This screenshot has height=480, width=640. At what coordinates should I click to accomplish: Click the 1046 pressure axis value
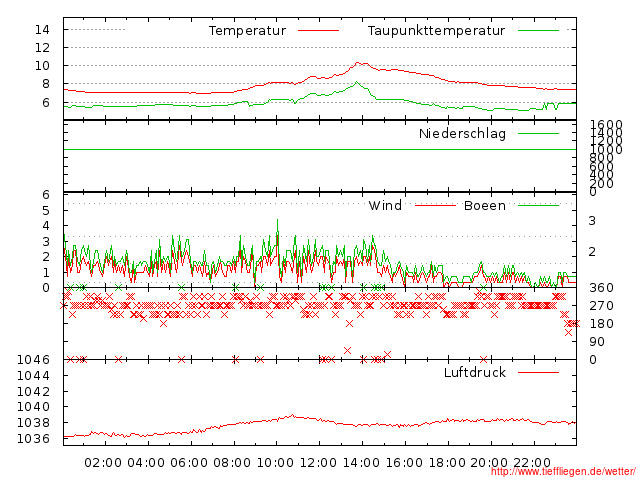(34, 359)
